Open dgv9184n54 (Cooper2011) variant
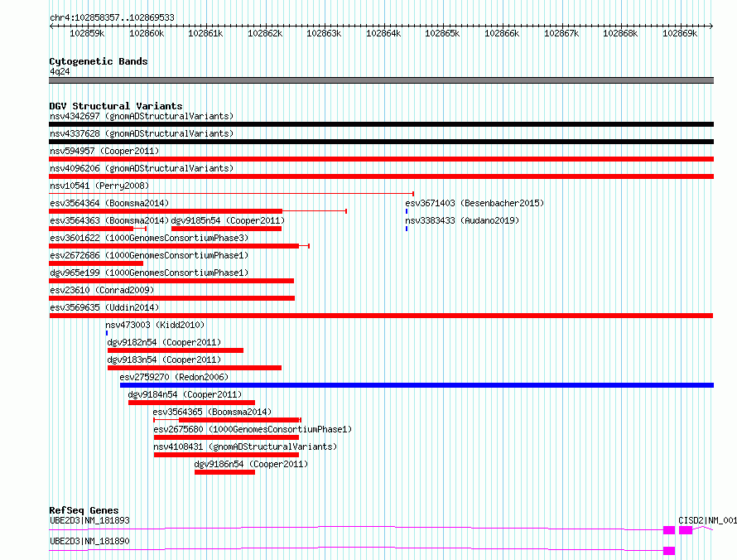The width and height of the screenshot is (737, 560). point(185,394)
